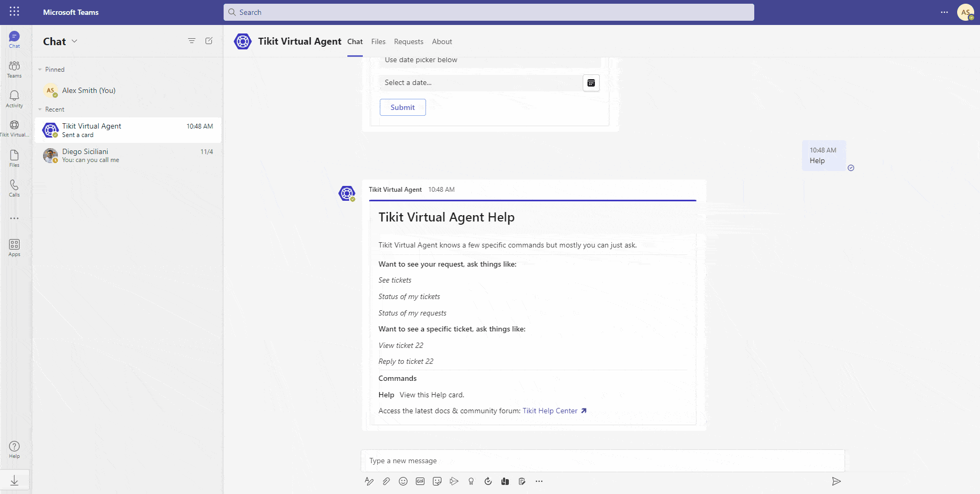
Task: Collapse the Recent section
Action: [x=40, y=109]
